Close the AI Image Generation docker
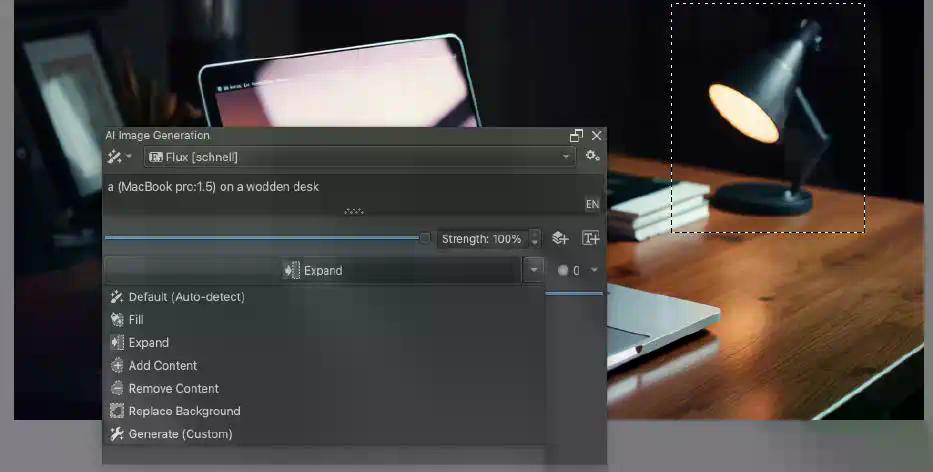This screenshot has width=933, height=472. point(596,136)
